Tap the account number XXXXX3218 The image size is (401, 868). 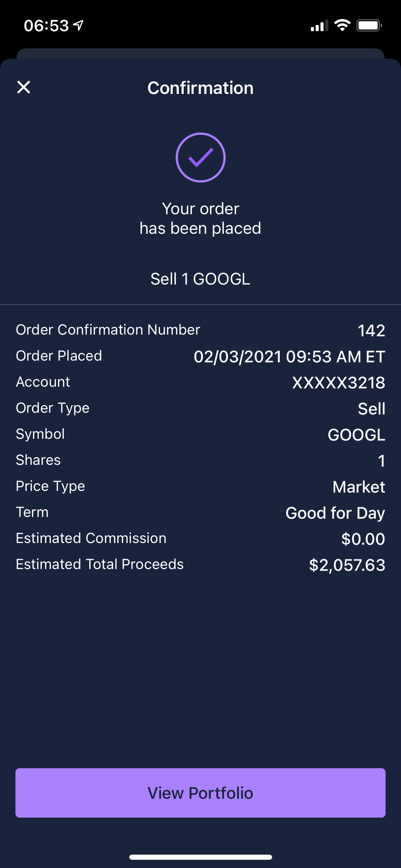click(x=338, y=383)
